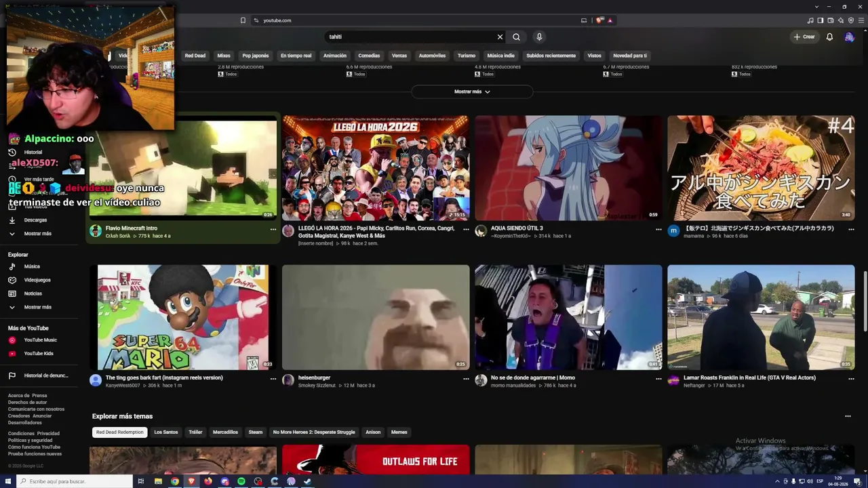Select the Subidos recientemente chip

551,56
